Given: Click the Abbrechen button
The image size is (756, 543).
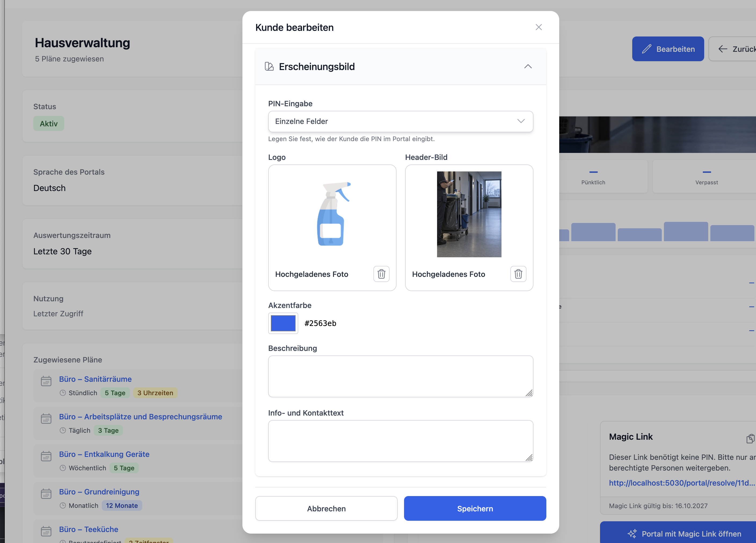Looking at the screenshot, I should click(326, 508).
